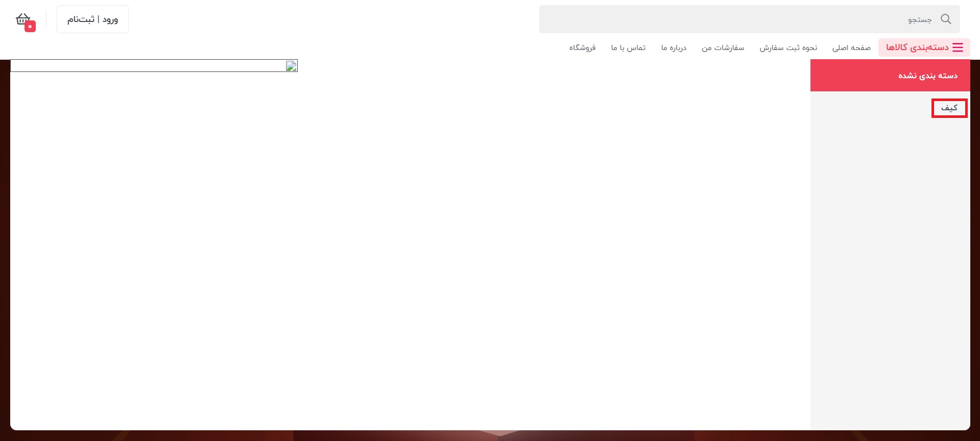Go to صفحه اصلی home page

pos(851,47)
